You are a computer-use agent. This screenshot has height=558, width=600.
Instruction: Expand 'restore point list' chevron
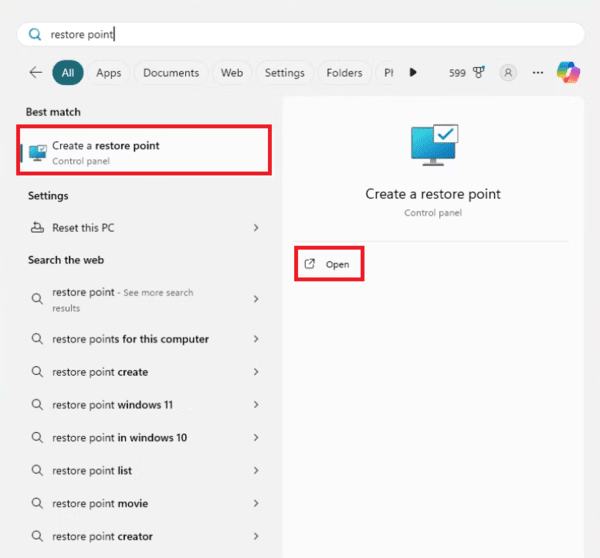[256, 470]
